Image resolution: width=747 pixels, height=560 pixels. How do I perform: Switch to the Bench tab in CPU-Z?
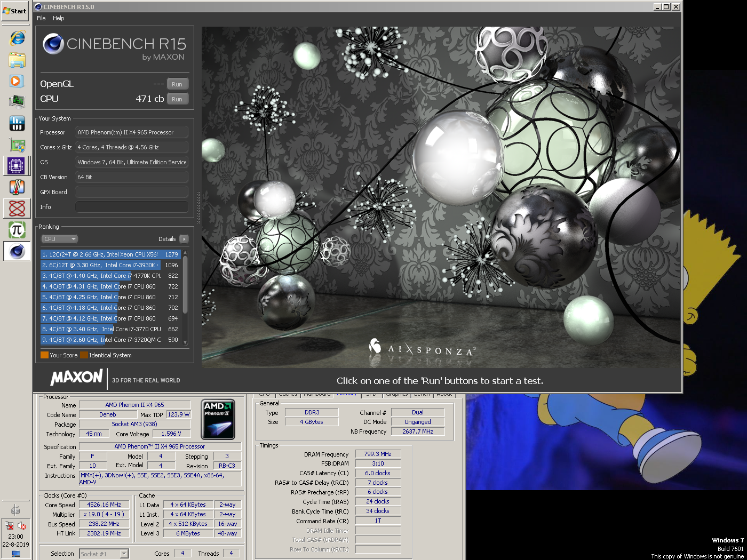pos(422,395)
